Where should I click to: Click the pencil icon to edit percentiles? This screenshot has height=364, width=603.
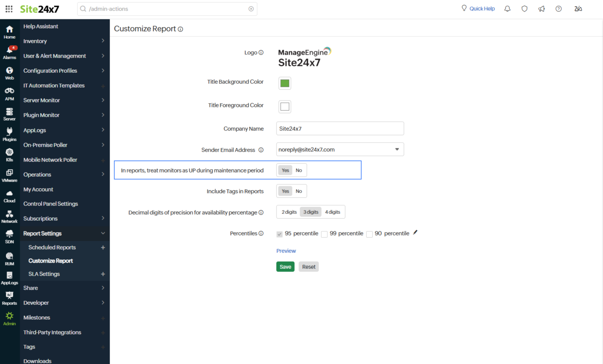(x=415, y=232)
